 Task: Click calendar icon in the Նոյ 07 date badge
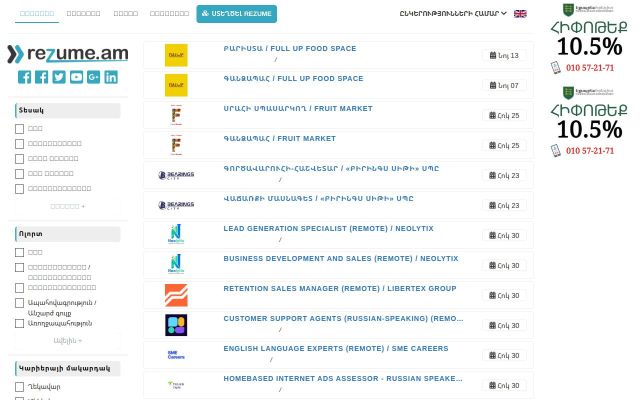(493, 85)
